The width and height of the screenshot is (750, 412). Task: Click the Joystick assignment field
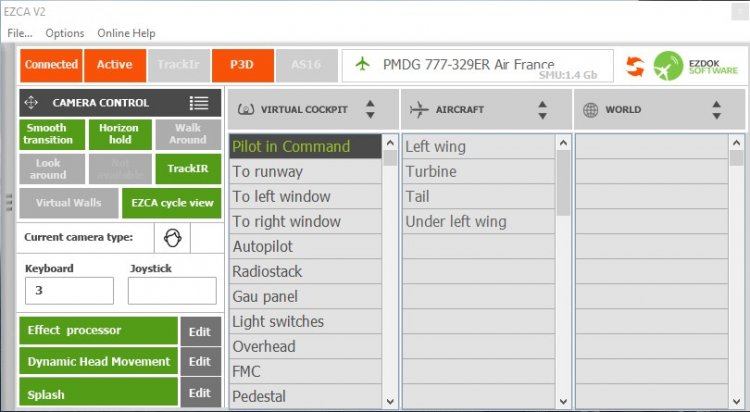click(x=172, y=290)
